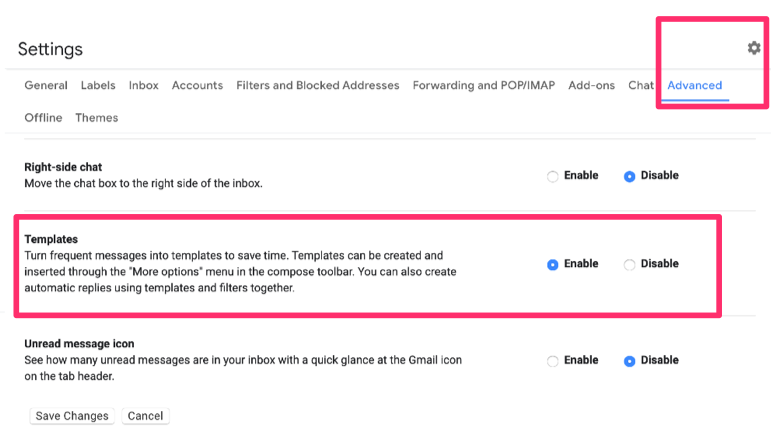
Task: Switch to the Themes tab
Action: 96,117
